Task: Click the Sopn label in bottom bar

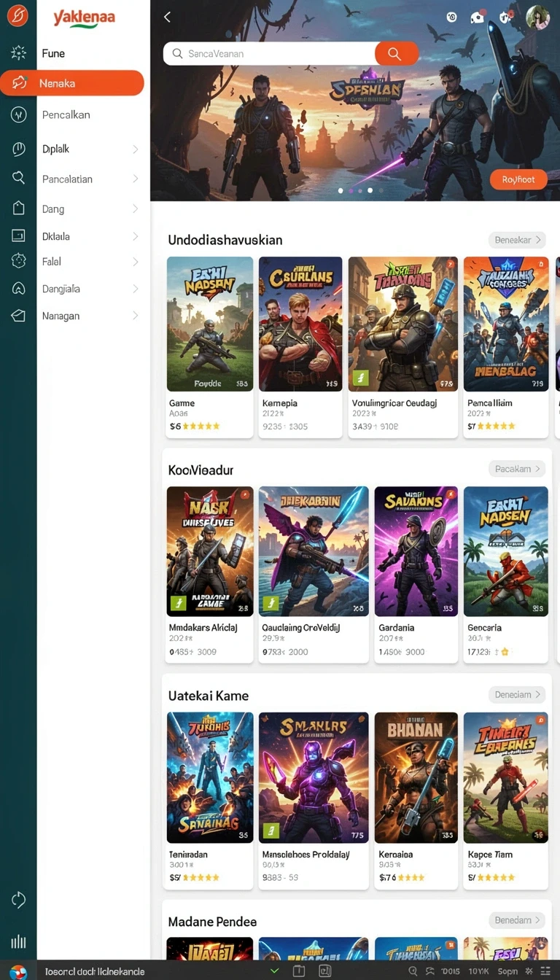Action: [x=507, y=971]
